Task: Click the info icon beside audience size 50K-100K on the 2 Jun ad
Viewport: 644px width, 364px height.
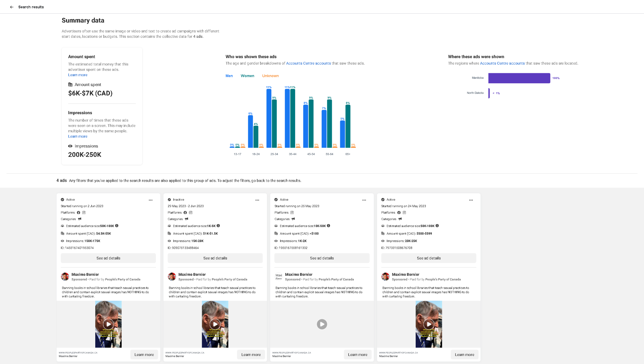Action: pos(117,226)
